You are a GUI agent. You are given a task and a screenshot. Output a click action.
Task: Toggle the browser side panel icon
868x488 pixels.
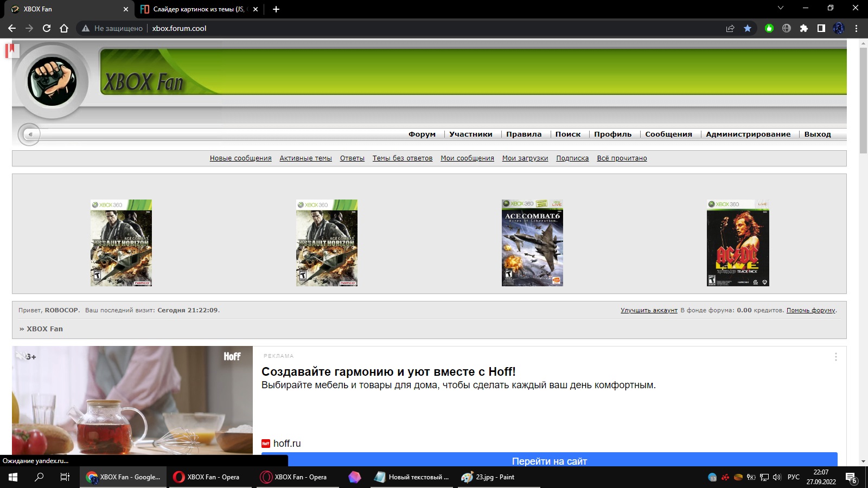coord(821,28)
